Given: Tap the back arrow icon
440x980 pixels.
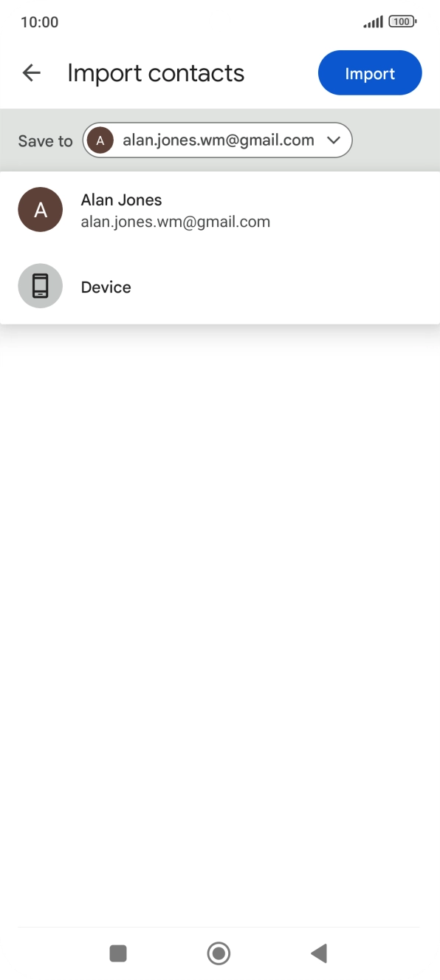Looking at the screenshot, I should [31, 72].
